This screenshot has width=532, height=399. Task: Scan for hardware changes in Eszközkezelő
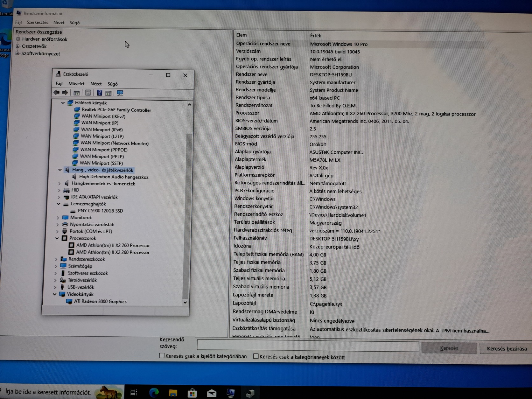(x=120, y=93)
